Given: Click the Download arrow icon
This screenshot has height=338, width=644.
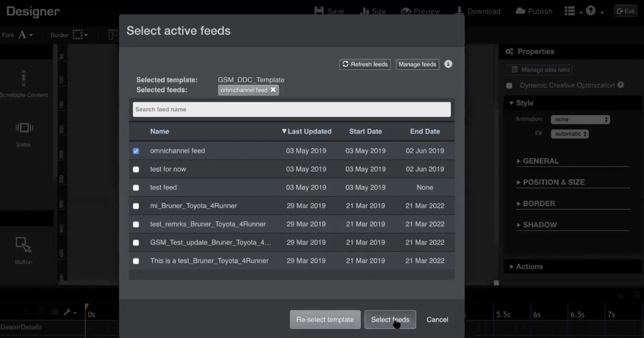Looking at the screenshot, I should click(459, 11).
